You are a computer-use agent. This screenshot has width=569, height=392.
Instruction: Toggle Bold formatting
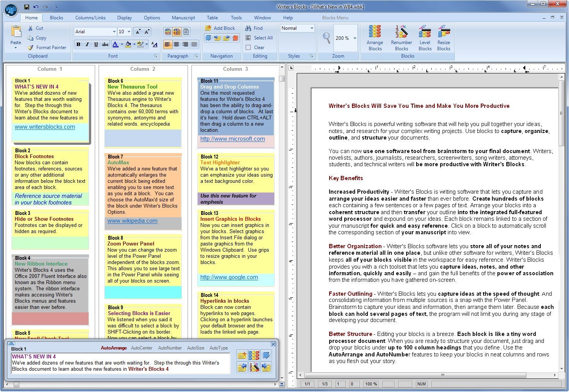tap(79, 44)
